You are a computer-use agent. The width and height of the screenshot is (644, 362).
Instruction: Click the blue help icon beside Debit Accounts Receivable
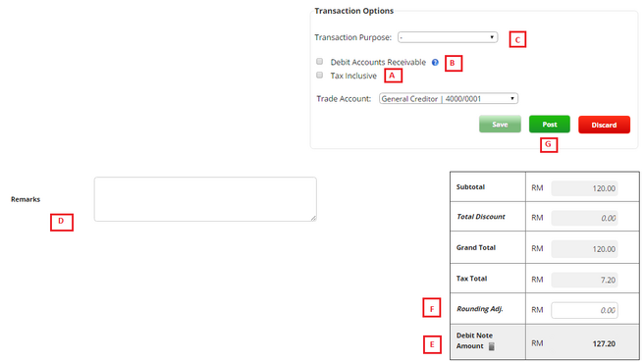click(x=435, y=63)
